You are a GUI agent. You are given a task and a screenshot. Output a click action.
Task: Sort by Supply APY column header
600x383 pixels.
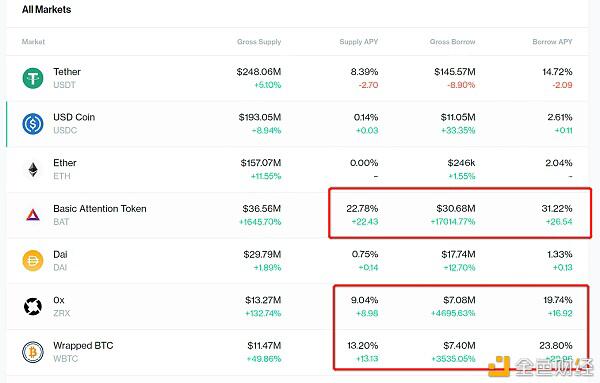point(359,42)
